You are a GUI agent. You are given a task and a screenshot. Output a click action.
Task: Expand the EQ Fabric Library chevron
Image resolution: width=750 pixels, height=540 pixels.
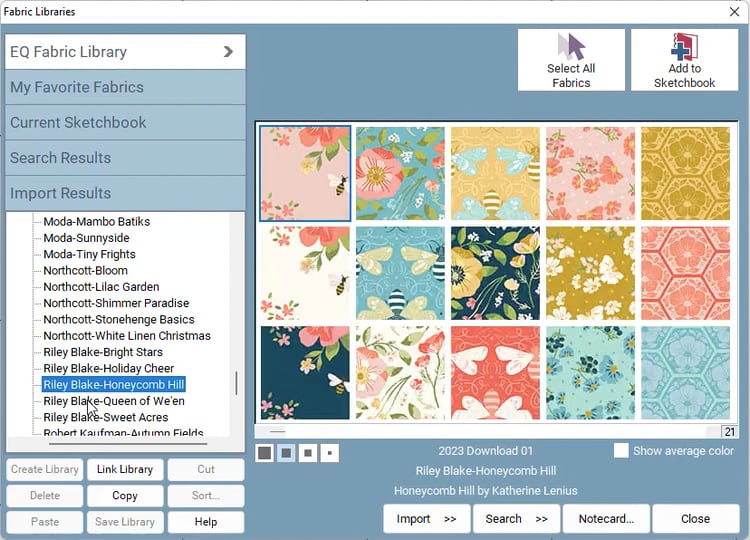229,52
